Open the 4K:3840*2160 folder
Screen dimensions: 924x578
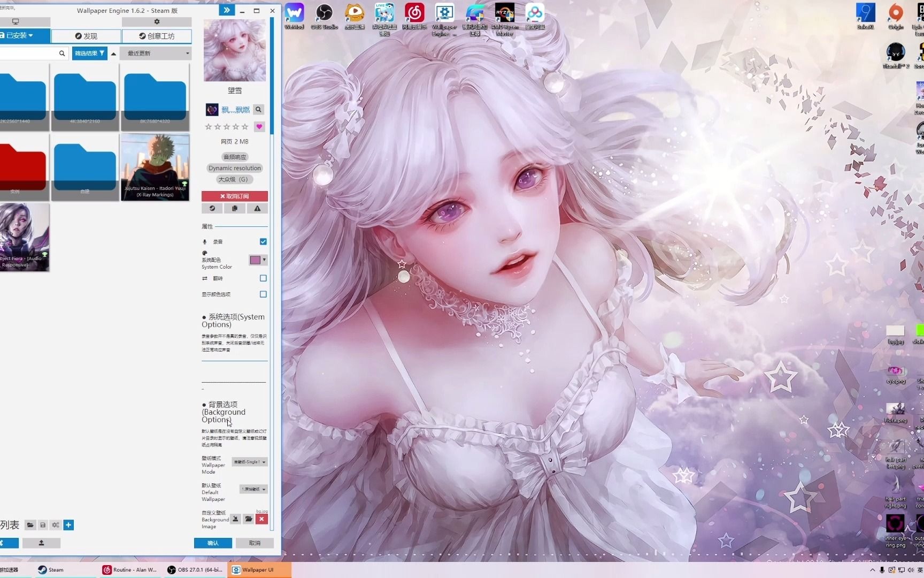pyautogui.click(x=85, y=97)
